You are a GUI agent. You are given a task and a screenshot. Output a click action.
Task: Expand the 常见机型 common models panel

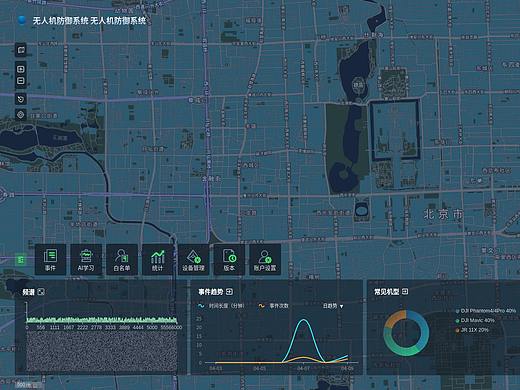(x=405, y=292)
